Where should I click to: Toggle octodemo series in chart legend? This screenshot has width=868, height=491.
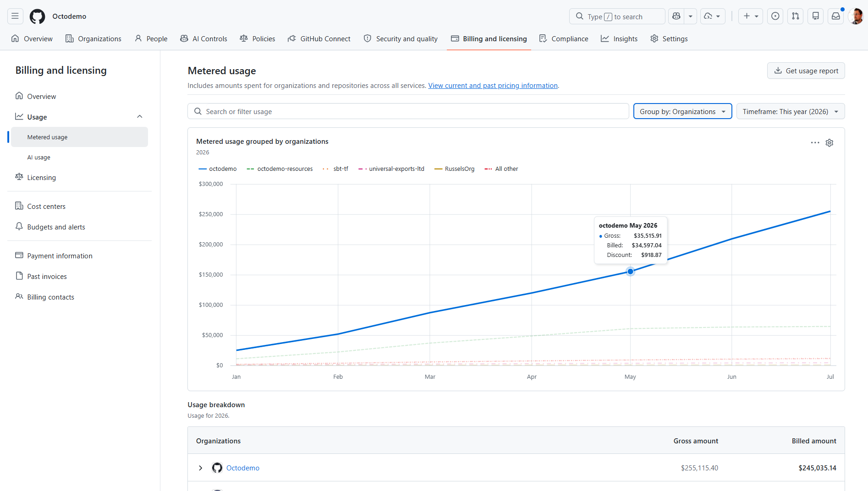(x=218, y=169)
